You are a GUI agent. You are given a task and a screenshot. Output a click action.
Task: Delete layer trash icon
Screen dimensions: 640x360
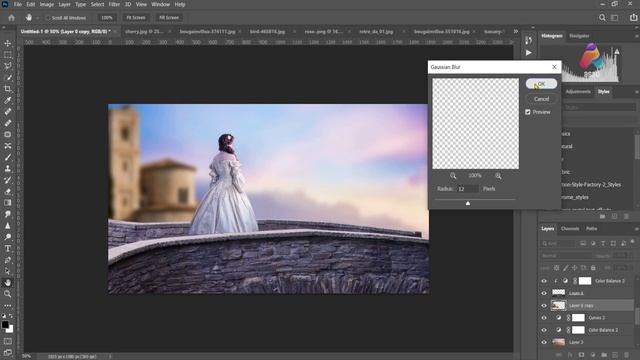tap(627, 355)
